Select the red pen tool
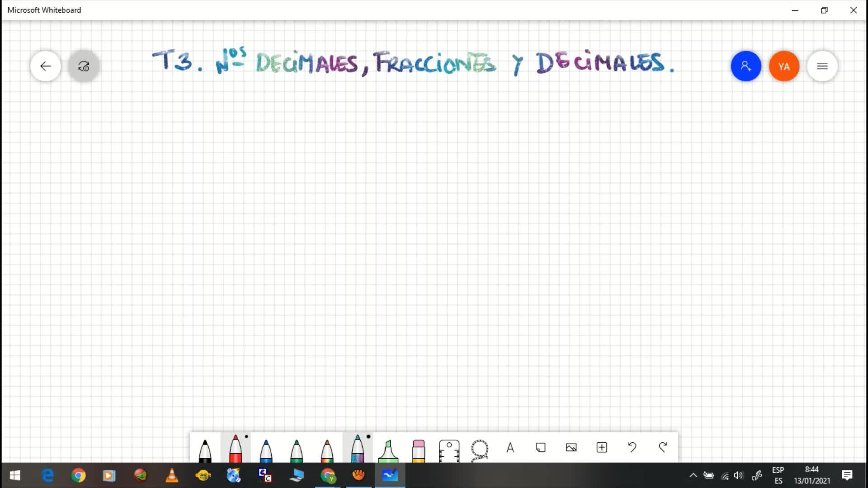Screen dimensions: 868x488 tap(236, 449)
